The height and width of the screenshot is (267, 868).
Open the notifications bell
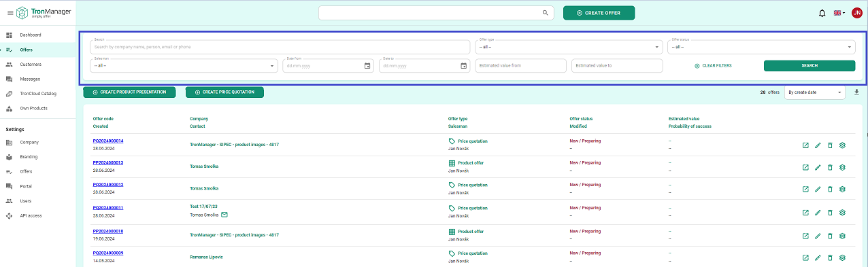point(822,13)
